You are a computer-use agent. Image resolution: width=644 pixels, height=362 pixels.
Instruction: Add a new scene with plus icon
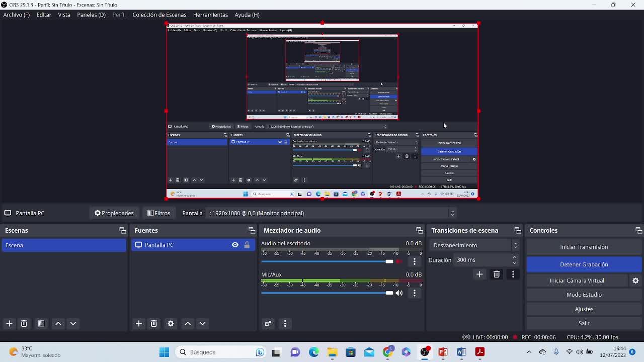[9, 323]
